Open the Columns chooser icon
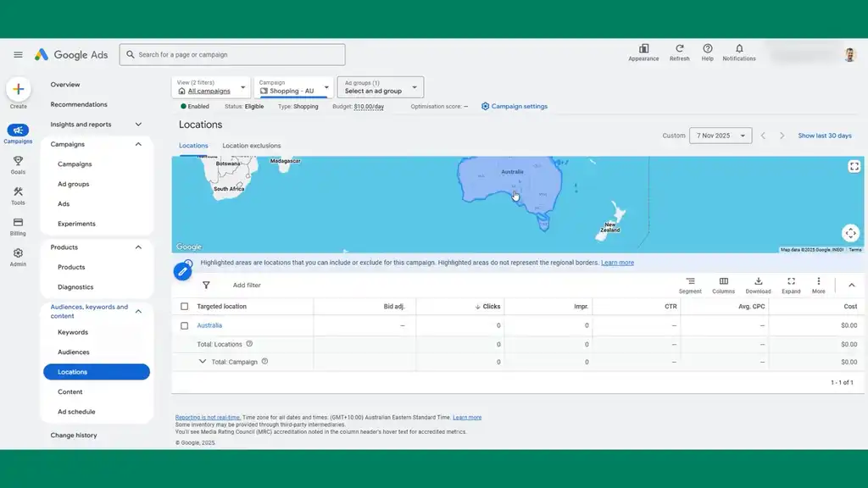868x488 pixels. [723, 282]
